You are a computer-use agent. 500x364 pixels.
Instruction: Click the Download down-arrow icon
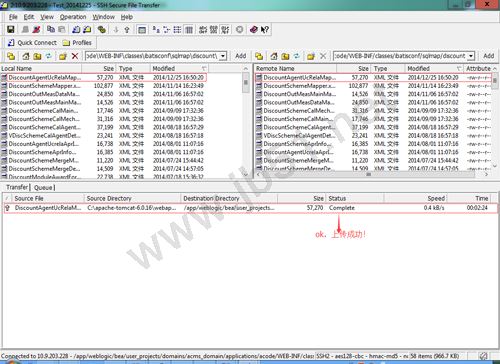pyautogui.click(x=116, y=30)
